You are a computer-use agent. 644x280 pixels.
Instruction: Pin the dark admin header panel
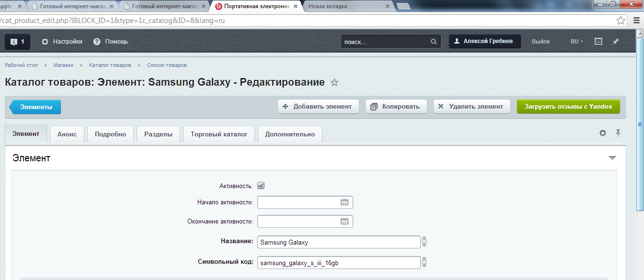pos(616,42)
